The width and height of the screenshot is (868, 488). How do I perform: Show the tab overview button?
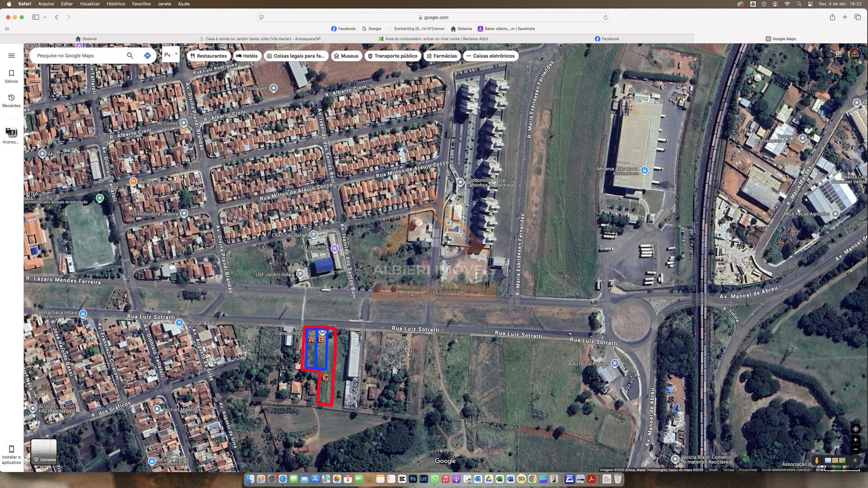pos(858,17)
